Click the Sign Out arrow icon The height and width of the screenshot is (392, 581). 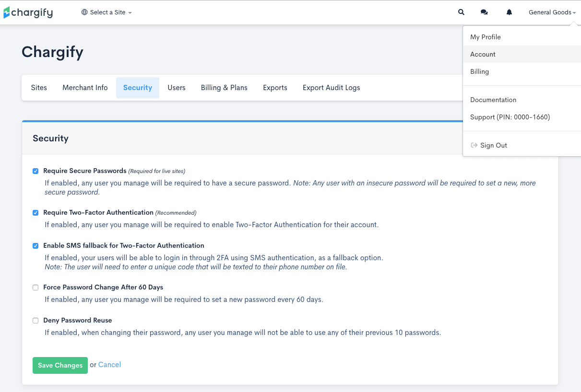click(474, 145)
